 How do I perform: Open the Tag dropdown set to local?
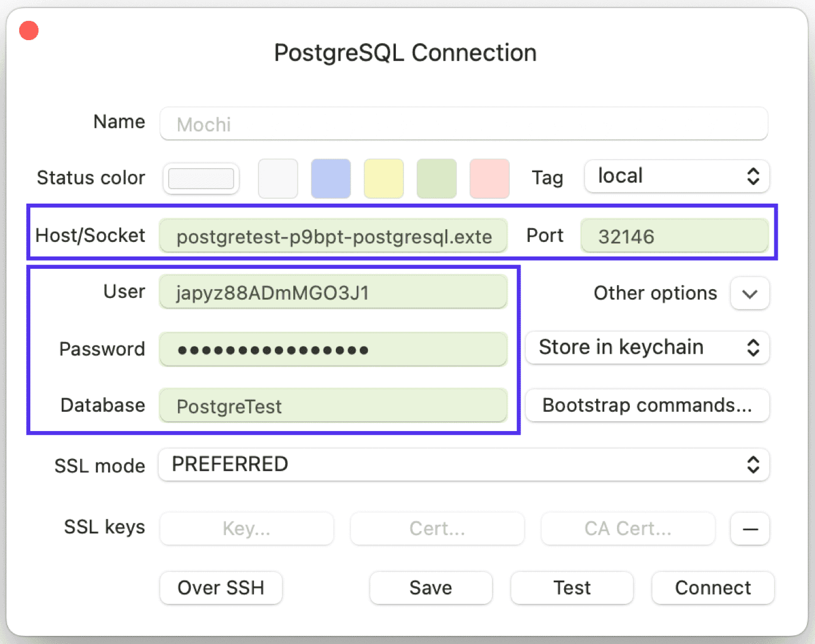pos(676,176)
